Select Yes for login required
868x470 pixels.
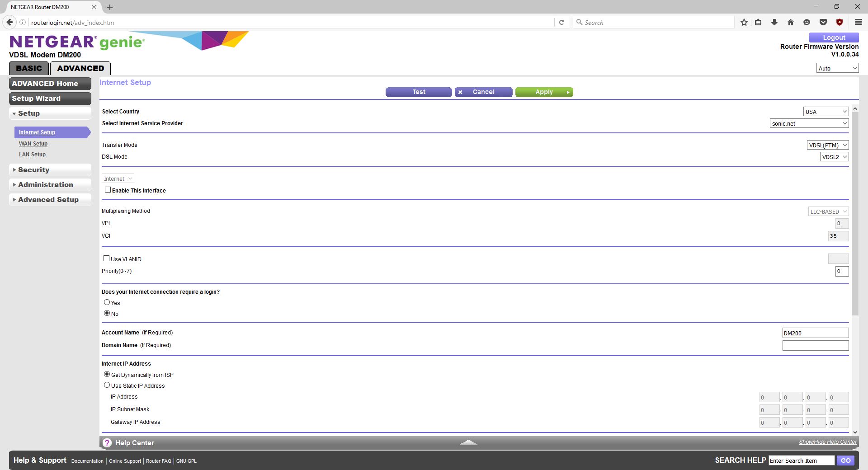coord(107,302)
